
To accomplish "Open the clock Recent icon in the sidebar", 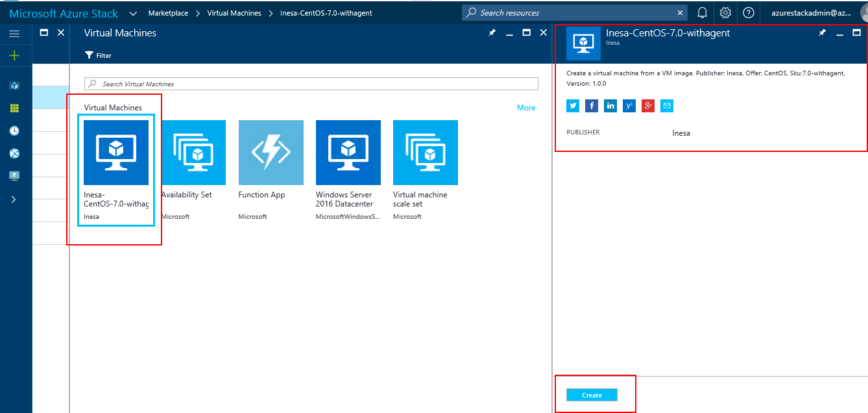I will pyautogui.click(x=14, y=131).
